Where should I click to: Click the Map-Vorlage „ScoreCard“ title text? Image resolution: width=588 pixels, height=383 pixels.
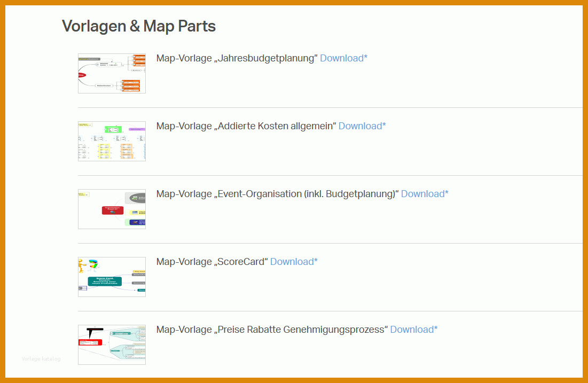pos(212,262)
